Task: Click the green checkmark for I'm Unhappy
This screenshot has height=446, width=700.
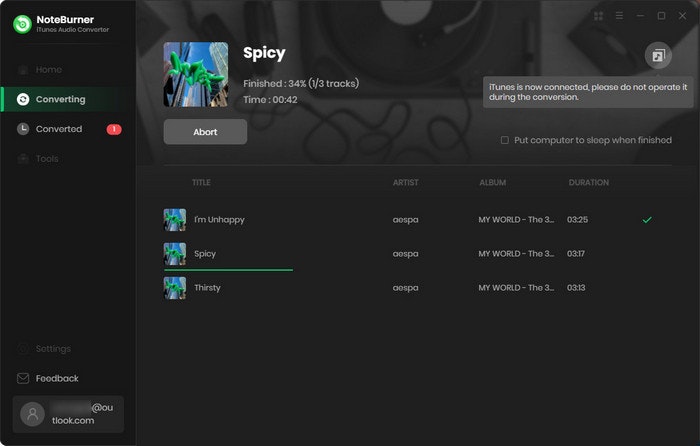Action: tap(647, 220)
